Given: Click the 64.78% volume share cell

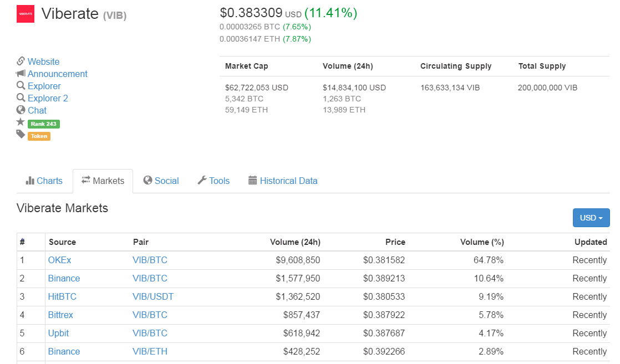Looking at the screenshot, I should click(489, 260).
